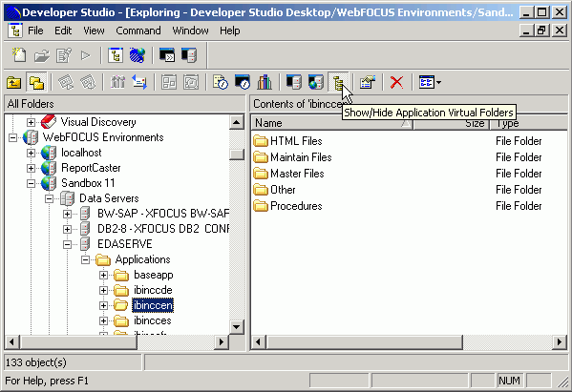The height and width of the screenshot is (392, 572).
Task: Expand the ibincces folder node
Action: 103,320
